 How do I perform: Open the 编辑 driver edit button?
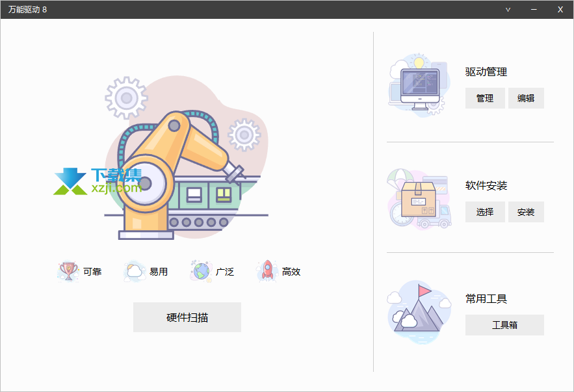click(x=526, y=98)
